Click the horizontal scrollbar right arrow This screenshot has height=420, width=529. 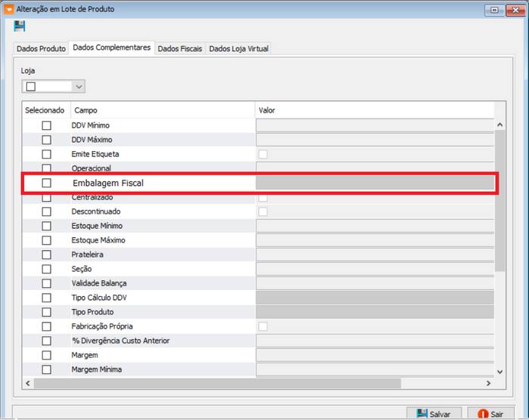[x=487, y=383]
